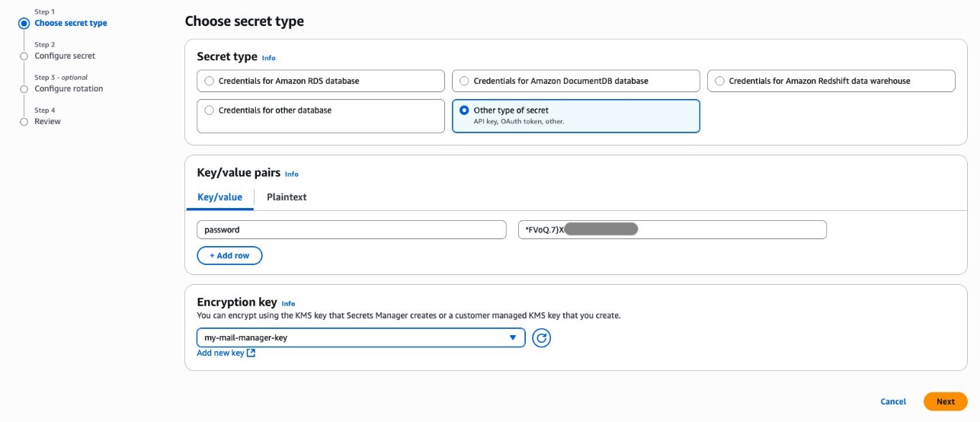
Task: Cancel the secret creation
Action: [x=893, y=401]
